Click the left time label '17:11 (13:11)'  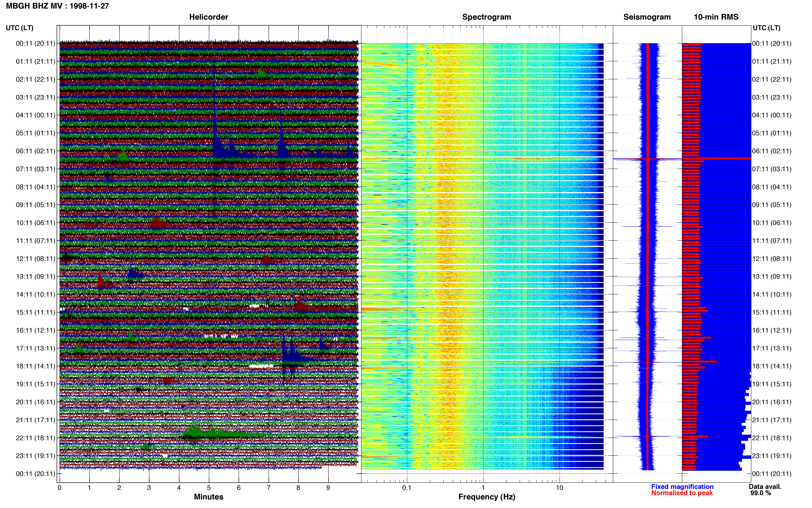click(36, 348)
